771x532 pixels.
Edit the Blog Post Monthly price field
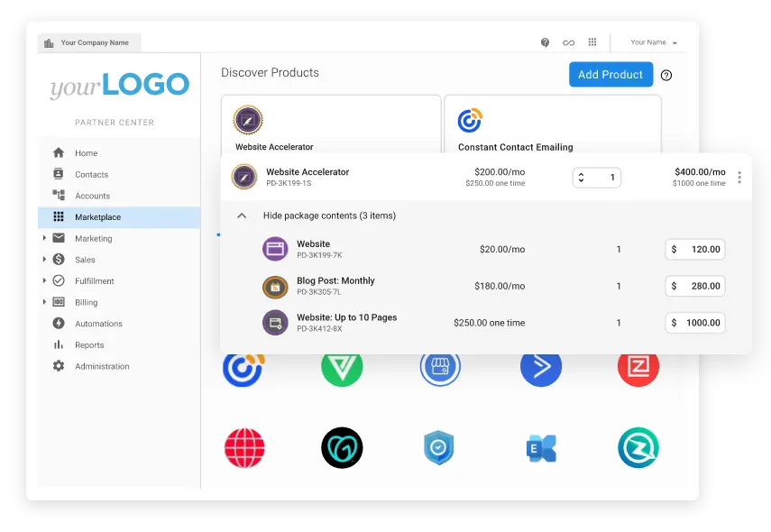pyautogui.click(x=695, y=286)
